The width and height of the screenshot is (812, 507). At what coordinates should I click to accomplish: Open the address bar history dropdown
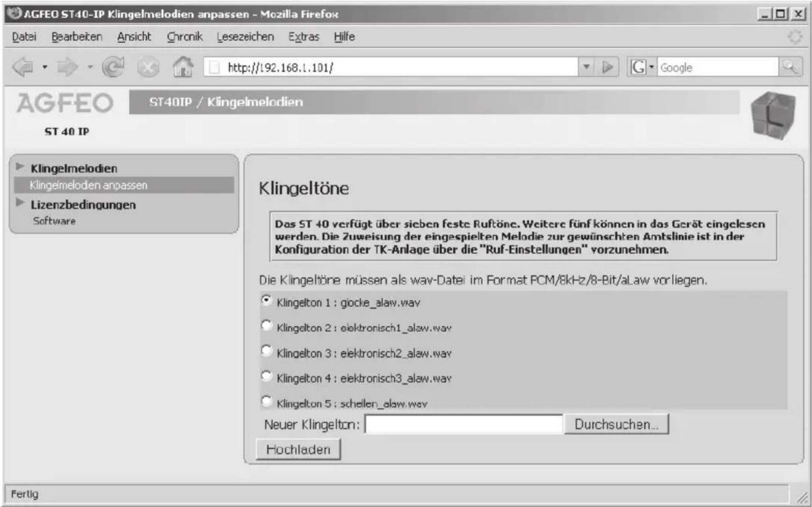pyautogui.click(x=586, y=67)
